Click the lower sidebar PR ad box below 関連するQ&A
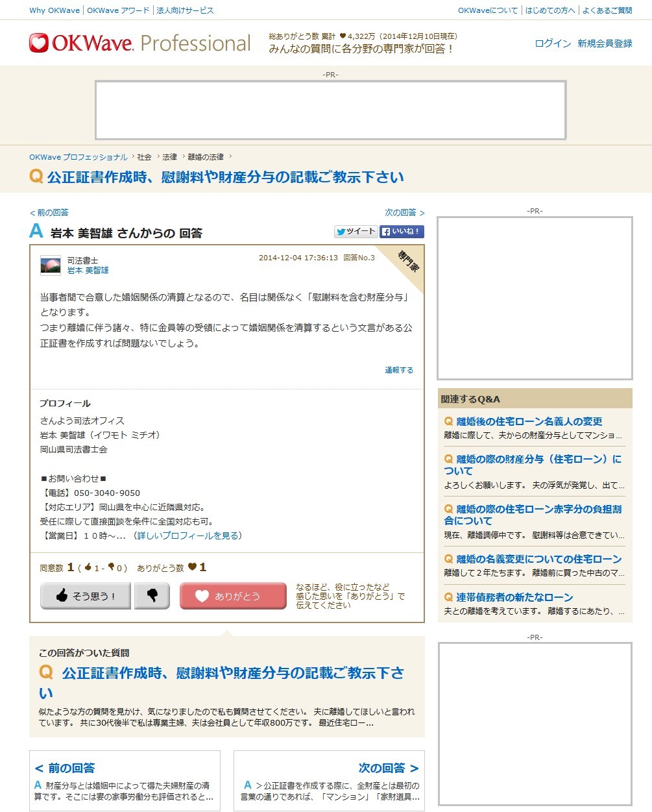This screenshot has width=652, height=812. coord(535,724)
